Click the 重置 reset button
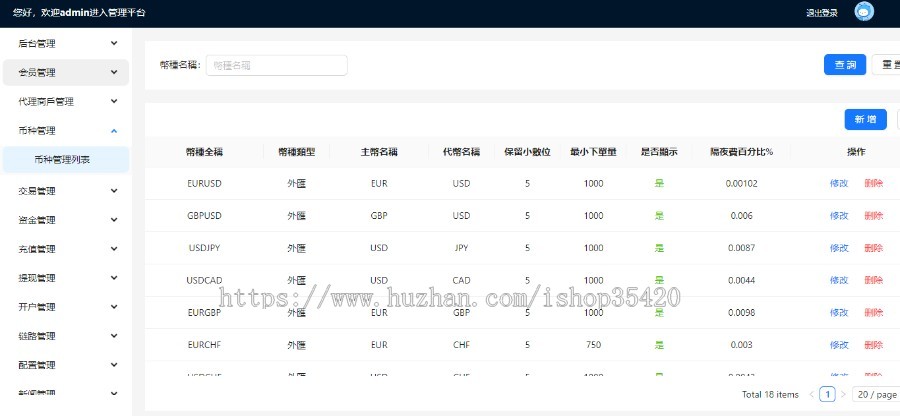The image size is (900, 416). 886,65
